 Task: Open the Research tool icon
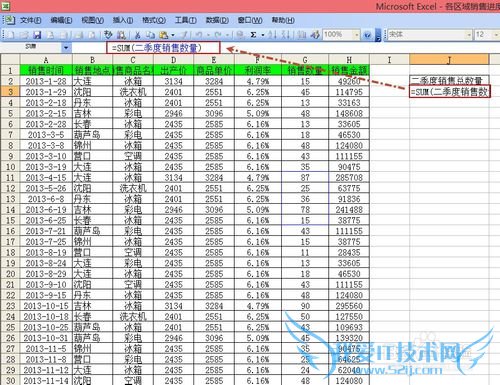click(x=121, y=35)
